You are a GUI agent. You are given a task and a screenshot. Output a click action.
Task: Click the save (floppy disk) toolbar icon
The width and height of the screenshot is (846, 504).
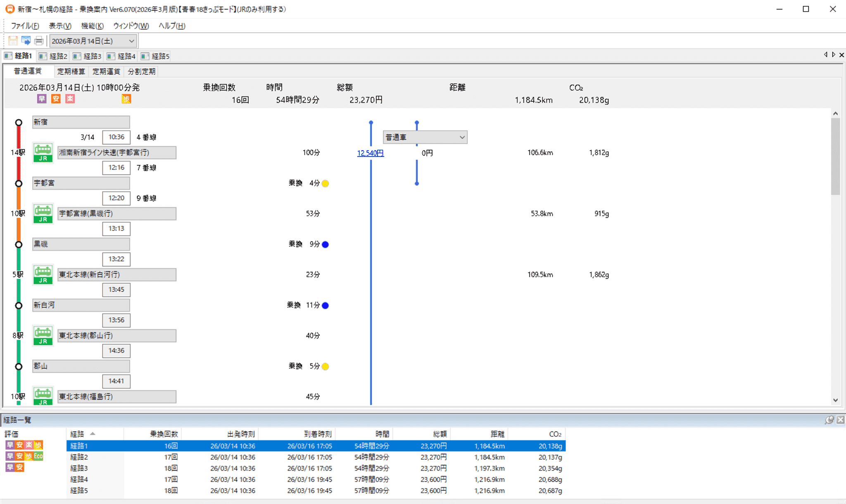pos(13,41)
